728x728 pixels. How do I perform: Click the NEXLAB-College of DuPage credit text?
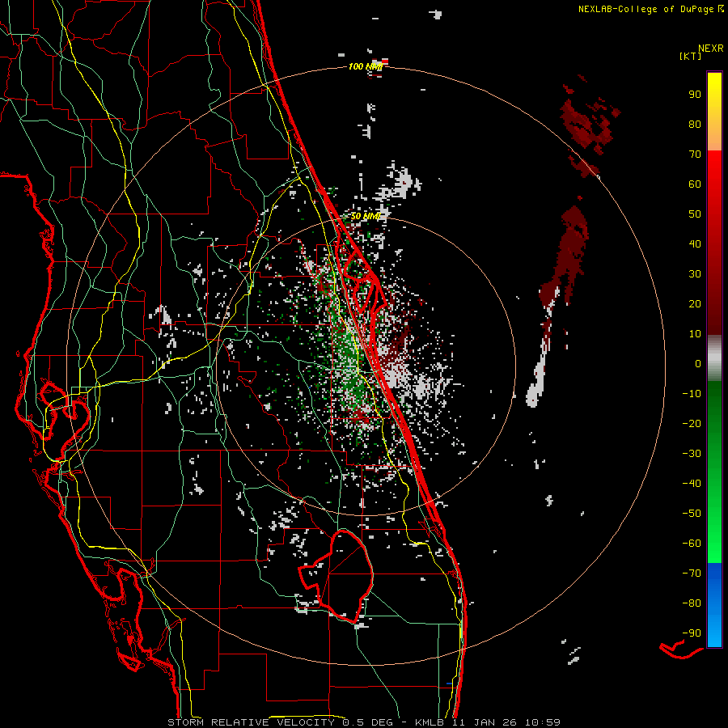650,9
